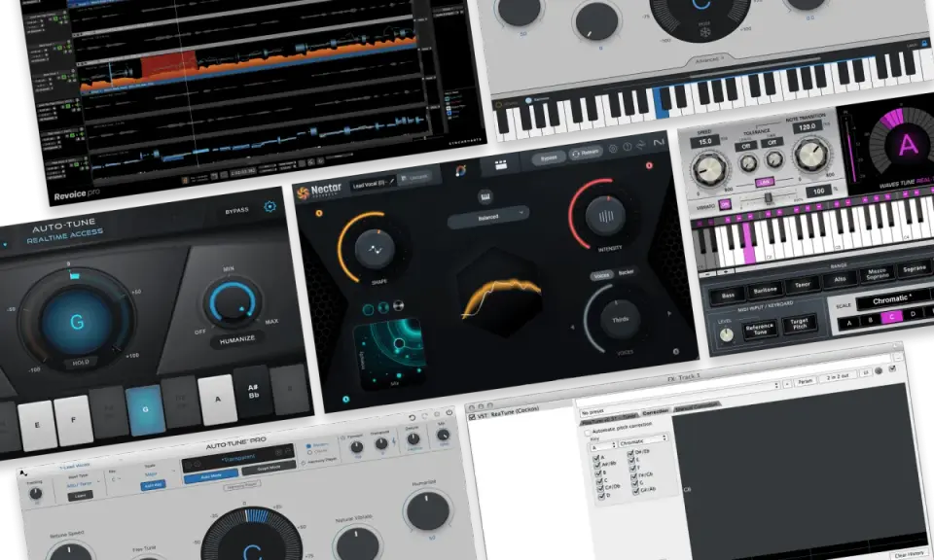
Task: Enable Automatic pitch correction checkbox in ReaTune
Action: click(588, 433)
